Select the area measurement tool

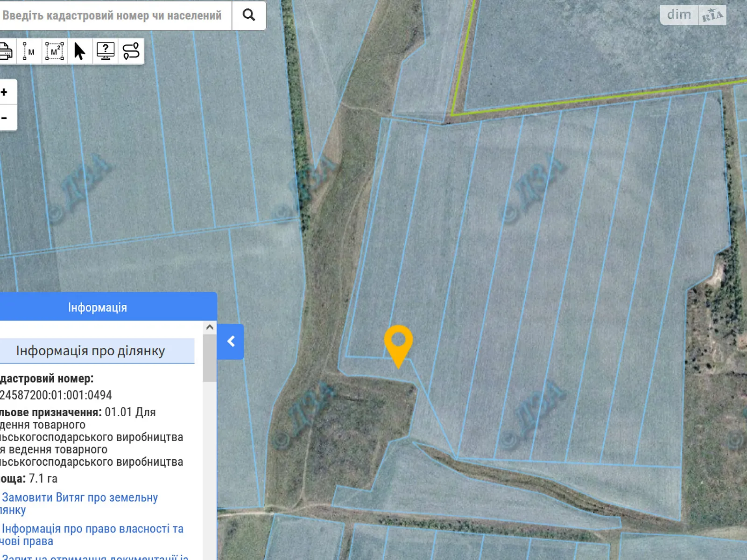click(55, 51)
